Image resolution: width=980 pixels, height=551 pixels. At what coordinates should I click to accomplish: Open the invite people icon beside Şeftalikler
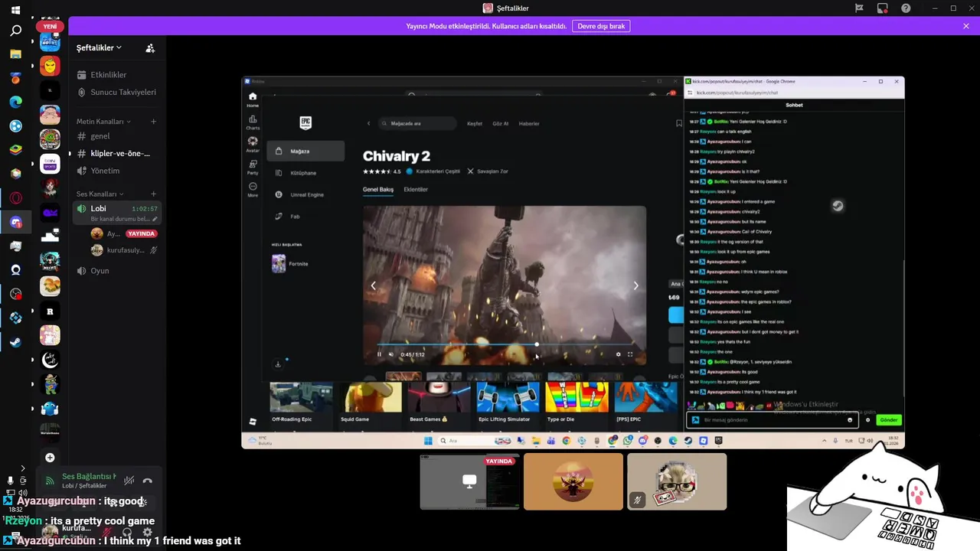(150, 47)
